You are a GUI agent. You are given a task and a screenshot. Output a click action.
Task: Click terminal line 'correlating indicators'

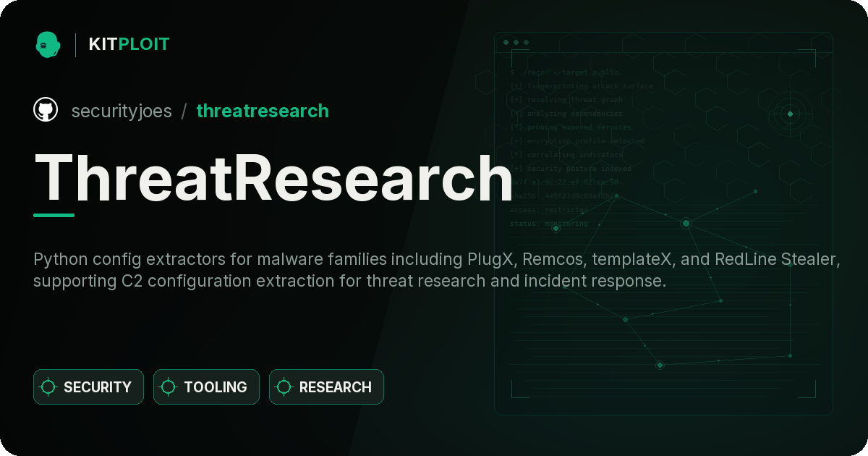click(566, 155)
